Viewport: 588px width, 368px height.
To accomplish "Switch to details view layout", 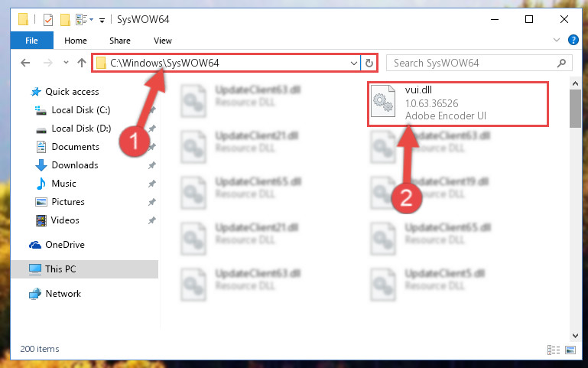I will click(x=554, y=350).
